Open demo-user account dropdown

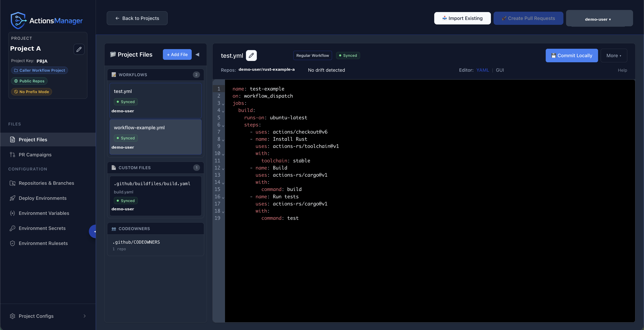point(599,18)
